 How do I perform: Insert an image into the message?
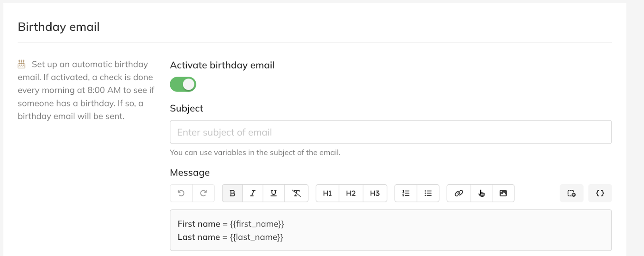coord(503,193)
